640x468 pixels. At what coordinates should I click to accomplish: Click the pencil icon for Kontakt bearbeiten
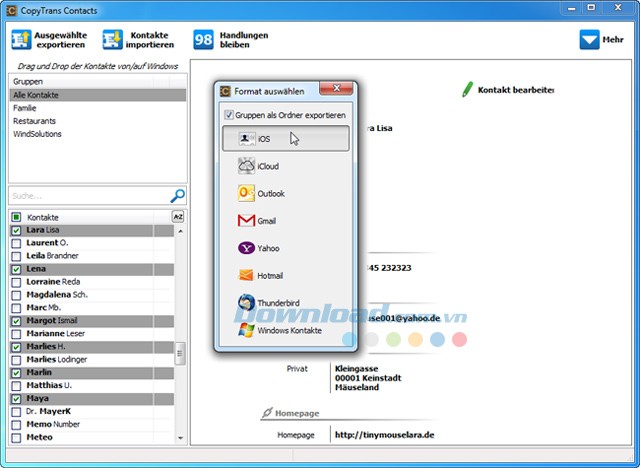467,90
